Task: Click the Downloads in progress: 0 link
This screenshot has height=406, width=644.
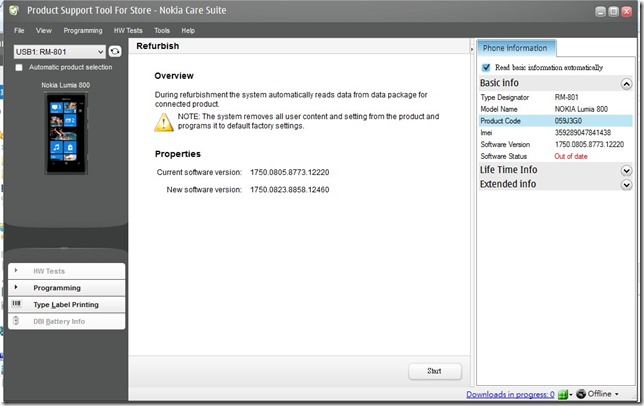Action: (510, 395)
